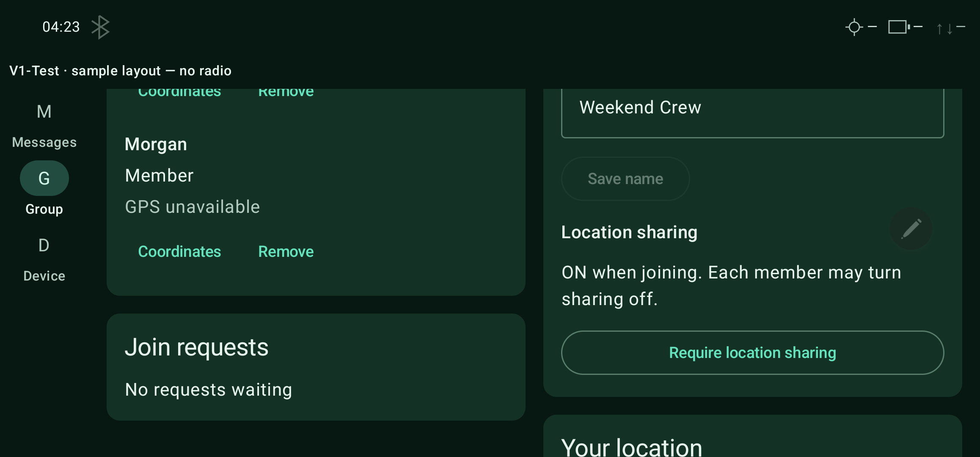The height and width of the screenshot is (457, 980).
Task: Click the Your location heading
Action: 632,448
